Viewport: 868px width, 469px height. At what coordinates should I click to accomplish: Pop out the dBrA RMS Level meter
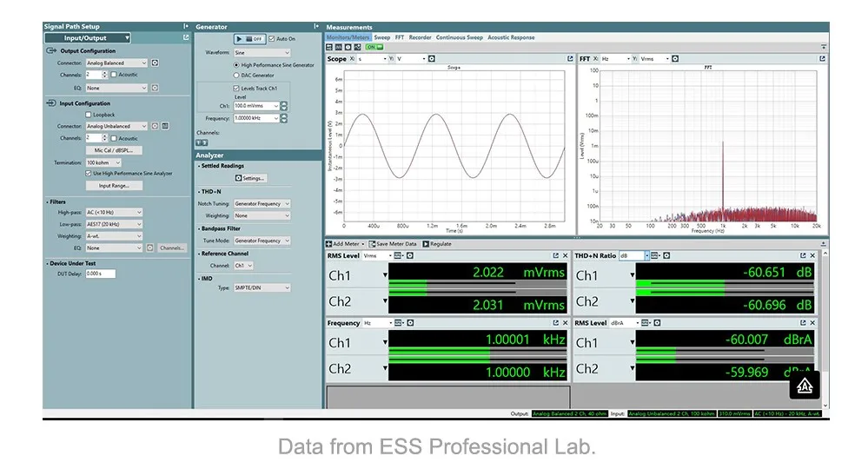tap(803, 323)
